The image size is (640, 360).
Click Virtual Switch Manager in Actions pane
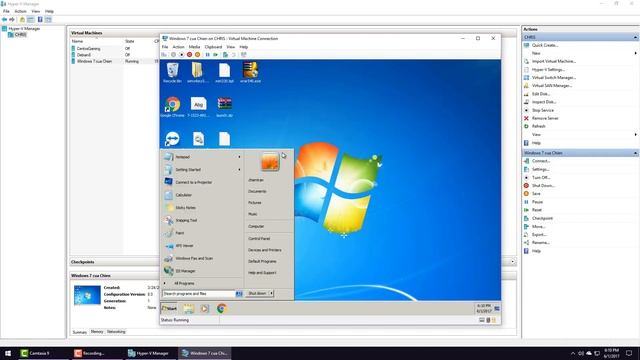554,78
